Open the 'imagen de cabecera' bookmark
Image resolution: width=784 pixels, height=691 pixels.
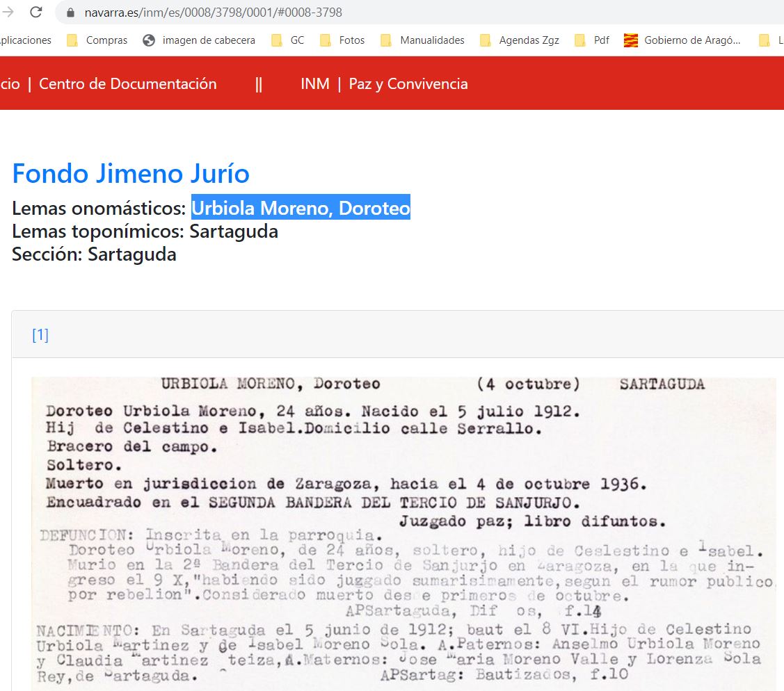click(x=199, y=40)
